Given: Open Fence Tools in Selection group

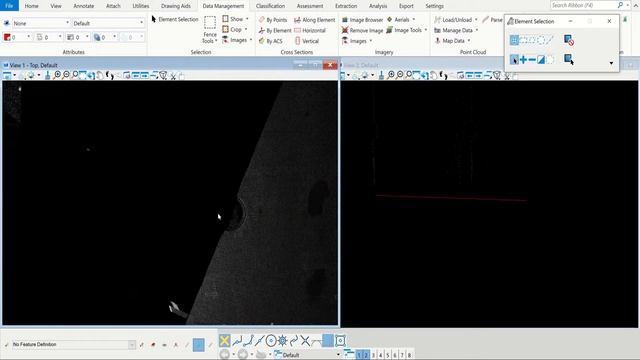Looking at the screenshot, I should [210, 30].
